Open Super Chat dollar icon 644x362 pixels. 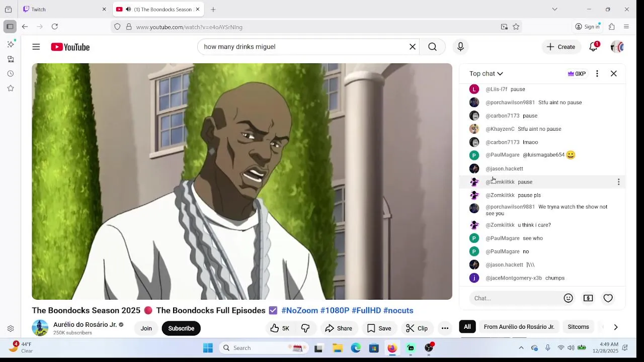click(x=588, y=298)
